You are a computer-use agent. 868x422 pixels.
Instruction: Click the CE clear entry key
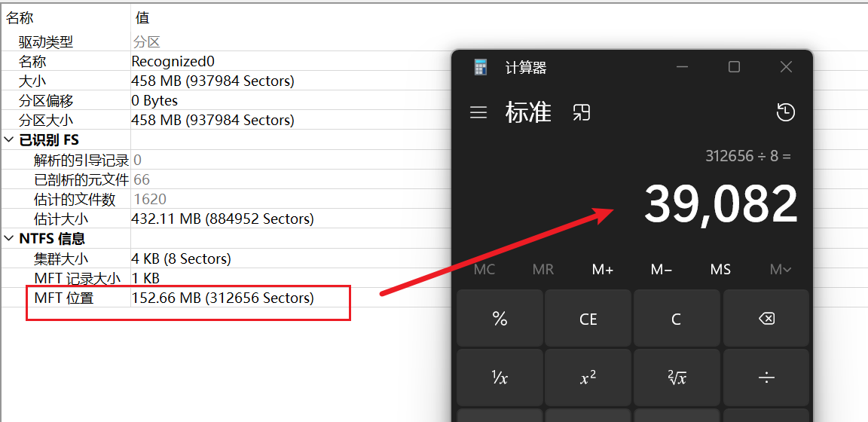point(588,319)
